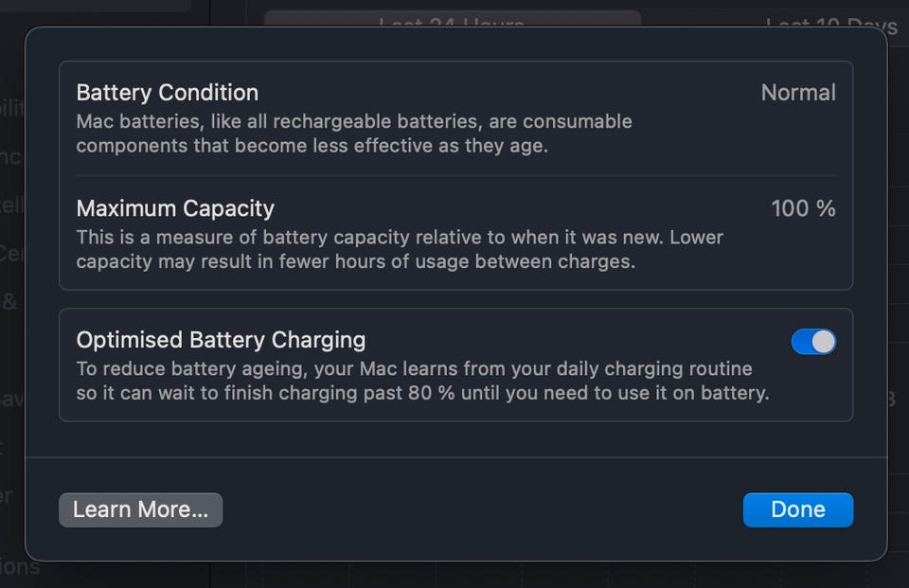Select the Maximum Capacity heading
This screenshot has height=588, width=909.
coord(175,208)
